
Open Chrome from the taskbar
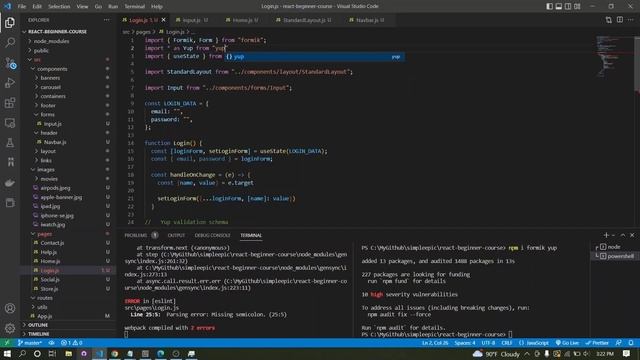tap(115, 353)
